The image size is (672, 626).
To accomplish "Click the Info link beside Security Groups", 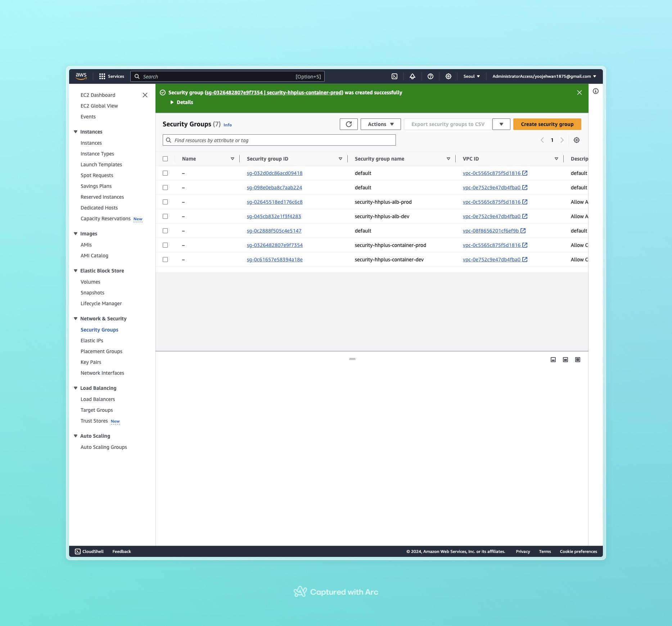I will tap(227, 125).
